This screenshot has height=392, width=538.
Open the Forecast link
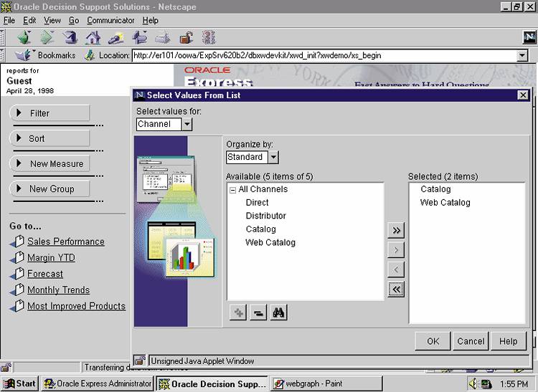click(45, 274)
